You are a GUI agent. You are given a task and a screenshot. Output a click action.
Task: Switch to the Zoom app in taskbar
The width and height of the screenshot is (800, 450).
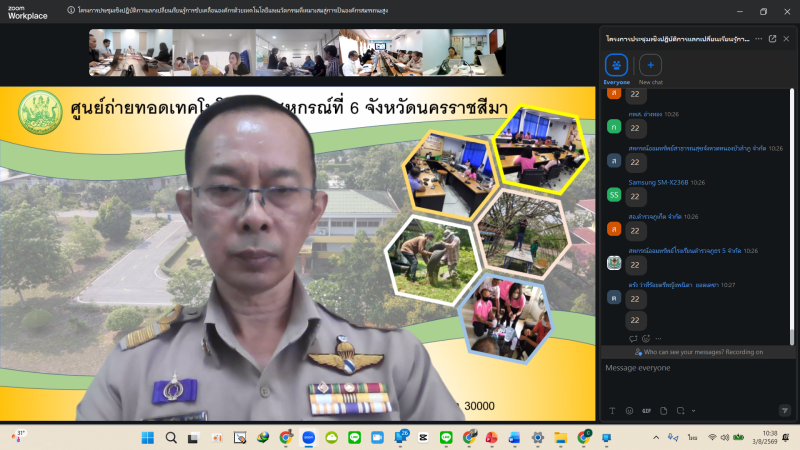[x=308, y=438]
